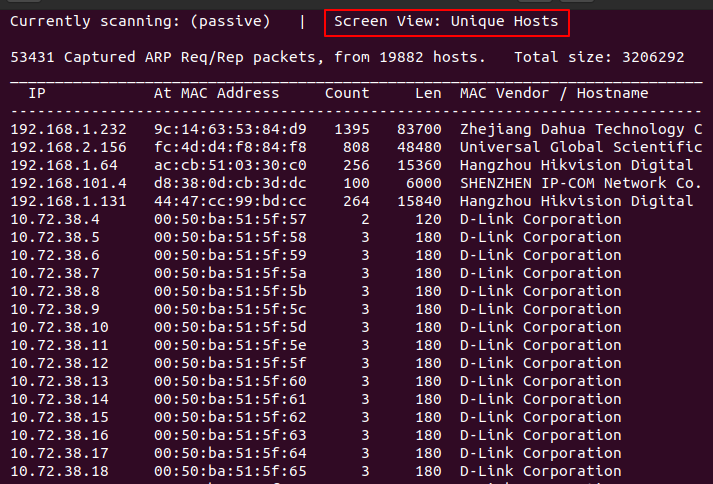Click vendor Universal Global Scientific
713x484 pixels.
[581, 147]
